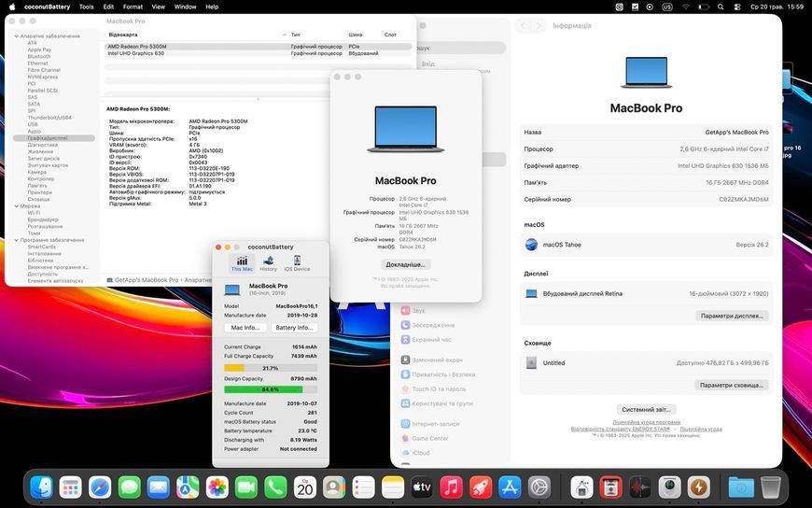Screen dimensions: 812x508
Task: Go forward with System Settings forward chevron
Action: tap(539, 25)
